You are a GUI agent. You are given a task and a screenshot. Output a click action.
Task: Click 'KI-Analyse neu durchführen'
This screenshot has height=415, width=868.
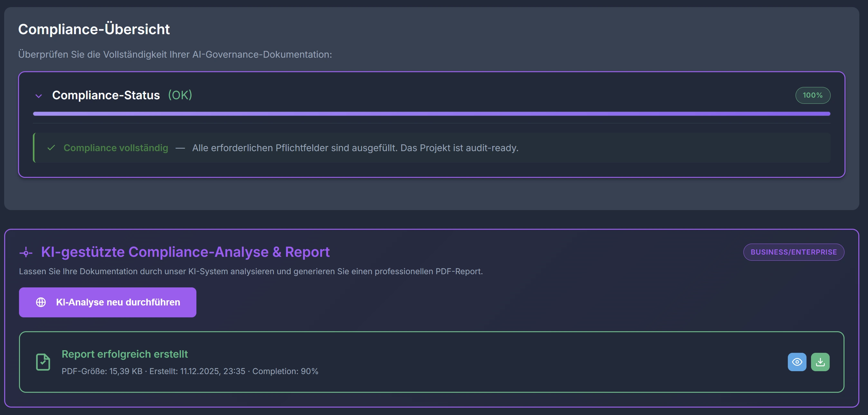point(107,302)
